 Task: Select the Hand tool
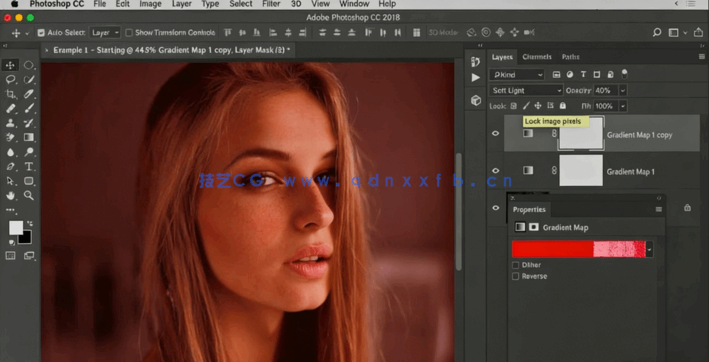tap(10, 196)
